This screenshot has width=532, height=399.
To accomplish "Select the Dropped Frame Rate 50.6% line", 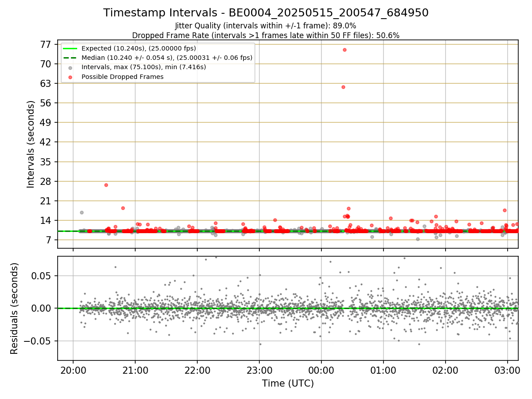I will click(266, 35).
